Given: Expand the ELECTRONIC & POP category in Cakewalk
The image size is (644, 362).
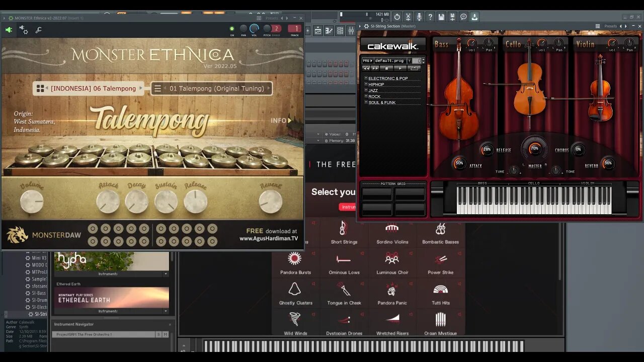Looking at the screenshot, I should click(x=366, y=78).
